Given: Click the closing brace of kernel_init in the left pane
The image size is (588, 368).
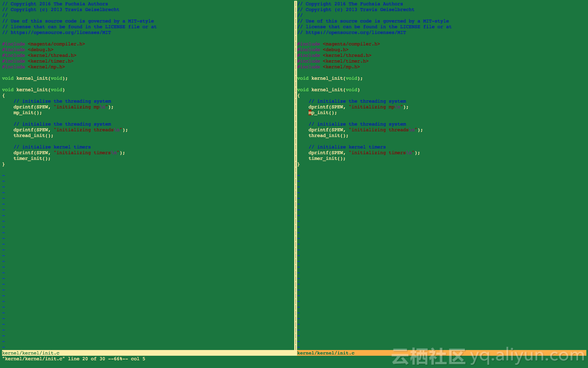Looking at the screenshot, I should (x=3, y=164).
